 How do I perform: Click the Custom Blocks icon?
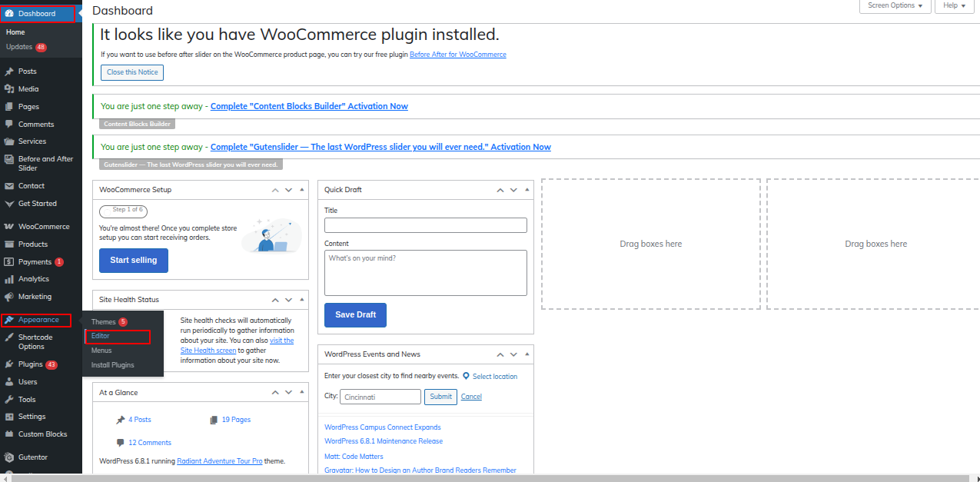coord(9,434)
